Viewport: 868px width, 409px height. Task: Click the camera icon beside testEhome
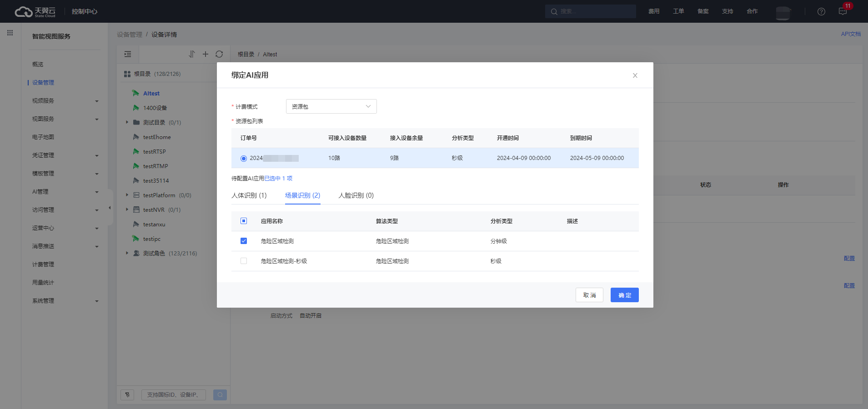click(136, 137)
